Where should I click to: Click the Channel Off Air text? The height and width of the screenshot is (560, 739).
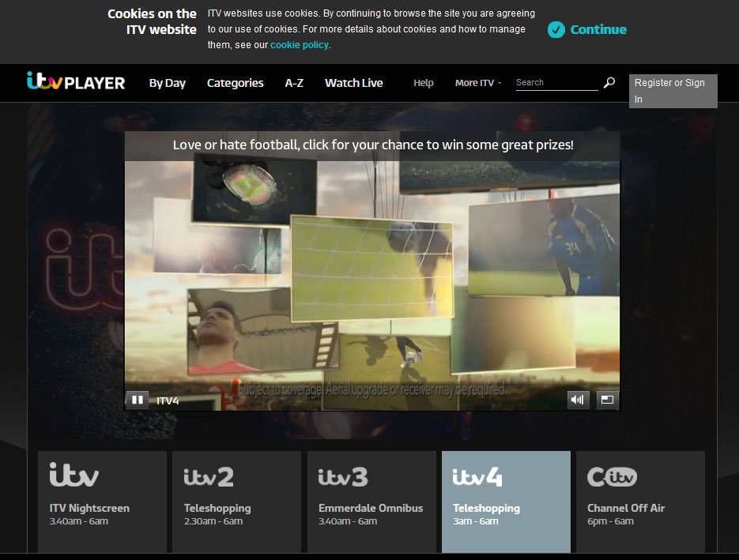click(626, 508)
